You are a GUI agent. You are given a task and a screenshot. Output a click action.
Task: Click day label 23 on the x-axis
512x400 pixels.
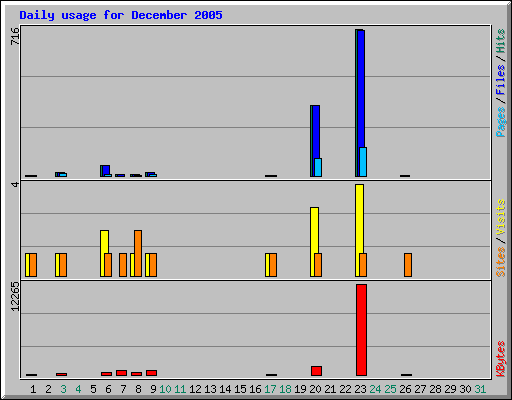360,389
